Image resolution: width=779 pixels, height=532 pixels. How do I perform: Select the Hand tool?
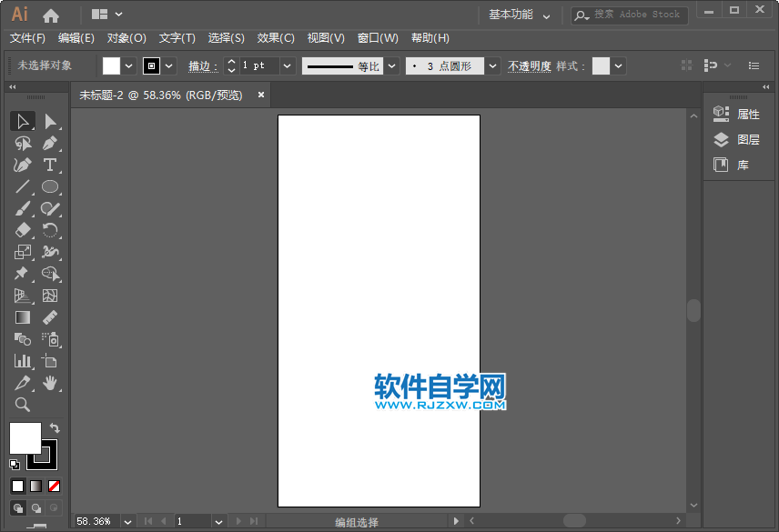(51, 383)
